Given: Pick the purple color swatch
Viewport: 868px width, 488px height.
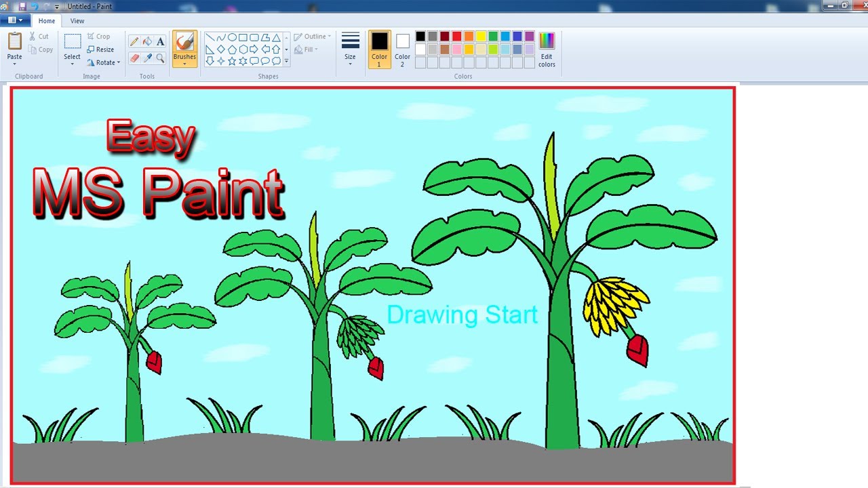Looking at the screenshot, I should [530, 37].
